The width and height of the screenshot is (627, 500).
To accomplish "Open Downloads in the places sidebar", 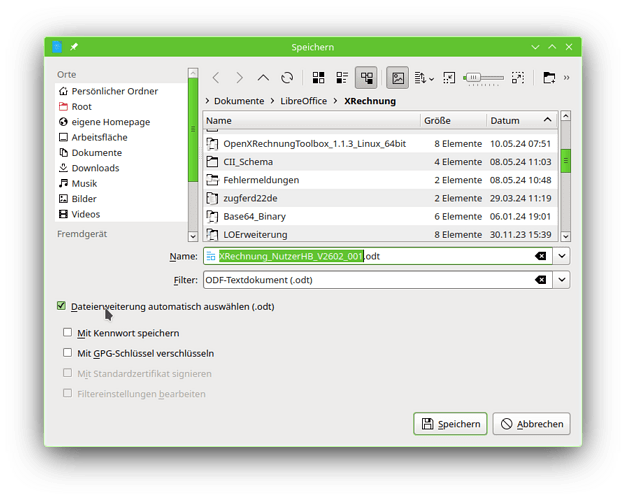I will (x=95, y=168).
